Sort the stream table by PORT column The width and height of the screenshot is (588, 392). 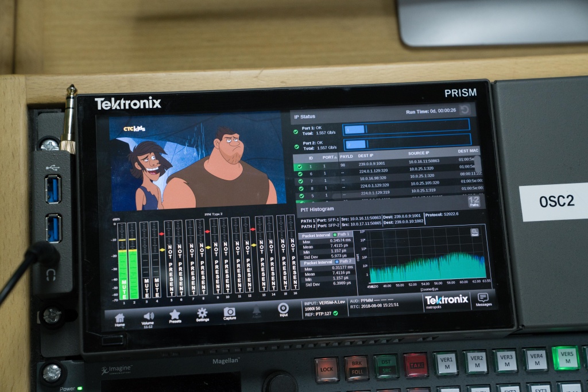pyautogui.click(x=329, y=157)
